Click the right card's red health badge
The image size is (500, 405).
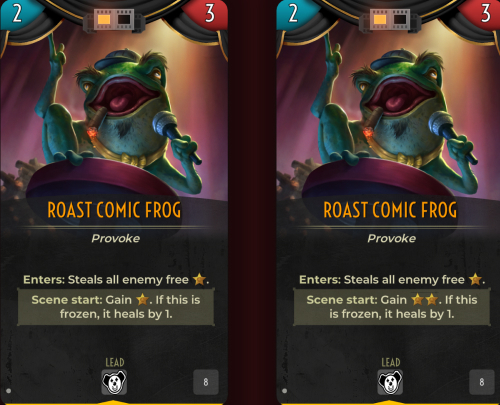coord(481,14)
